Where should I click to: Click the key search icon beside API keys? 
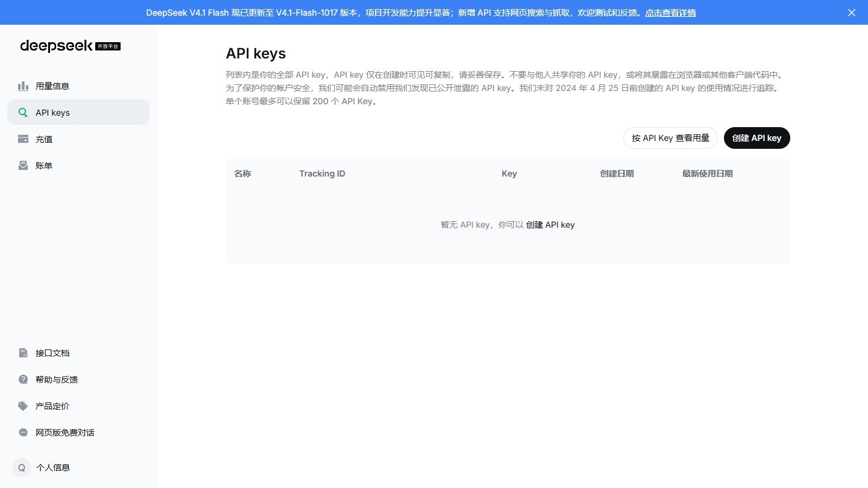(x=23, y=113)
